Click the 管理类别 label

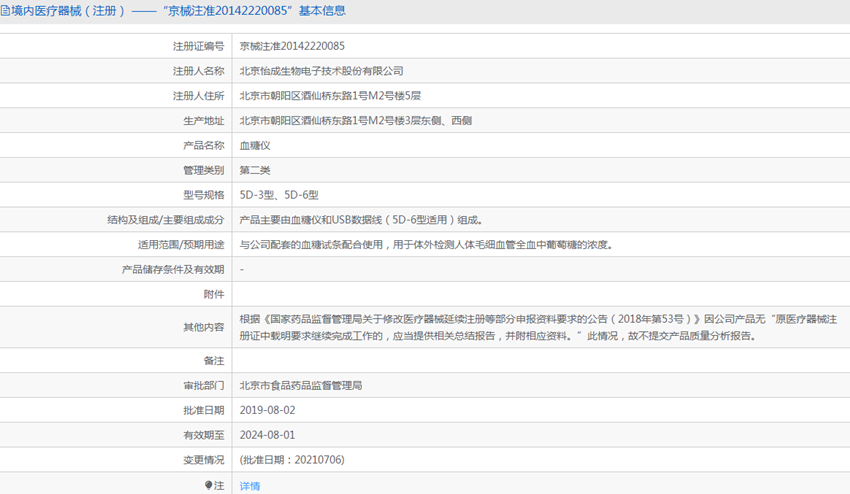(203, 170)
